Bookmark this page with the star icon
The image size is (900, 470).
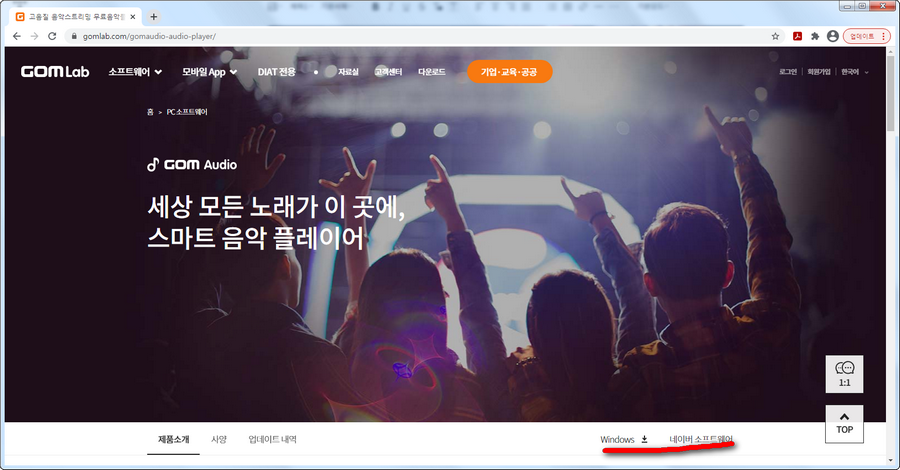point(775,36)
